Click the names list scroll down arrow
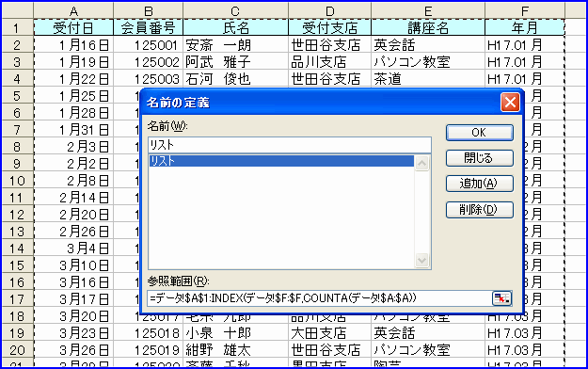Viewport: 588px width, 369px height. 421,260
